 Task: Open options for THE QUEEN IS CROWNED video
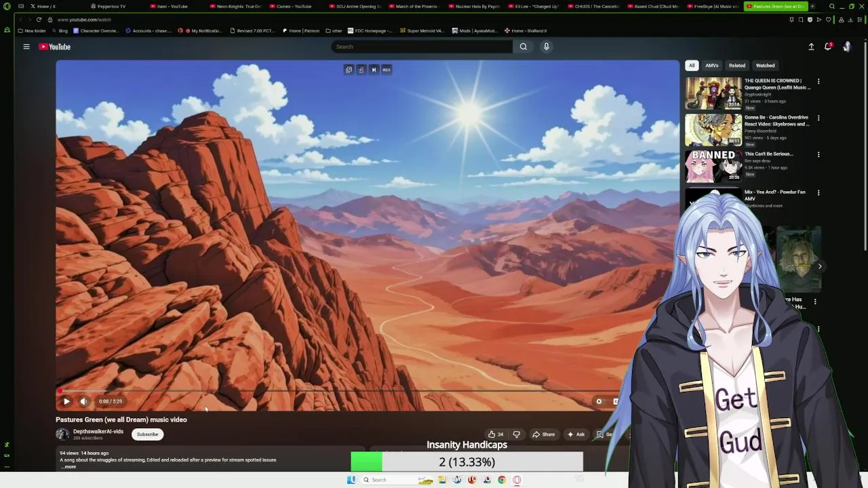coord(818,81)
